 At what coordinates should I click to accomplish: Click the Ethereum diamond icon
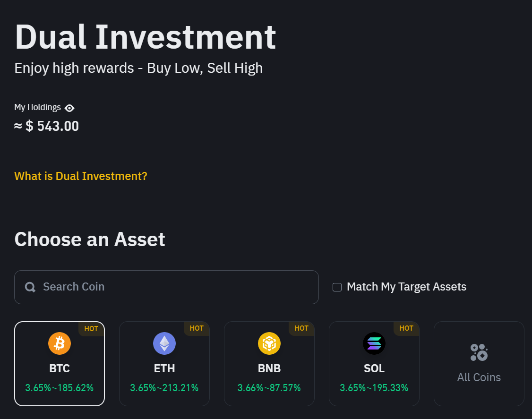164,343
